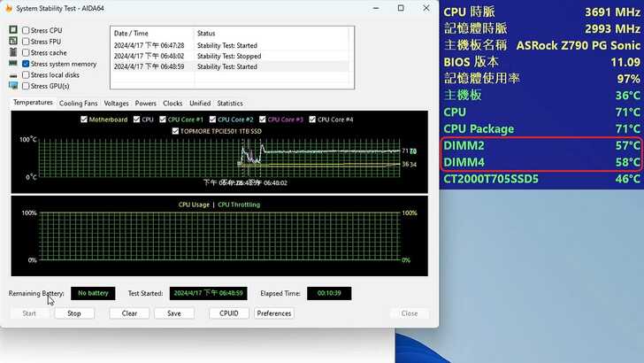
Task: Enable the Stress CPU checkbox
Action: tap(26, 30)
